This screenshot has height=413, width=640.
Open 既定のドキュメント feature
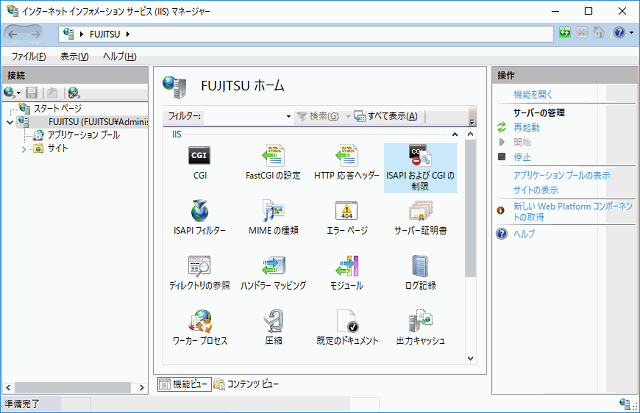pos(347,328)
